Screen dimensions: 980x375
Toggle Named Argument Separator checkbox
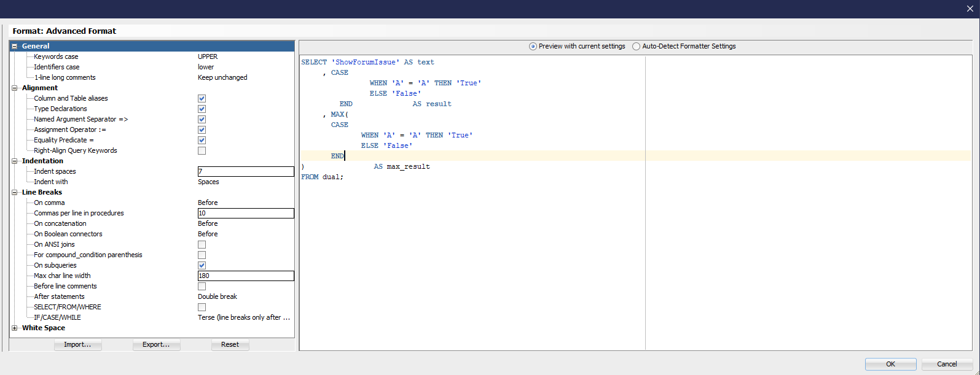tap(202, 119)
